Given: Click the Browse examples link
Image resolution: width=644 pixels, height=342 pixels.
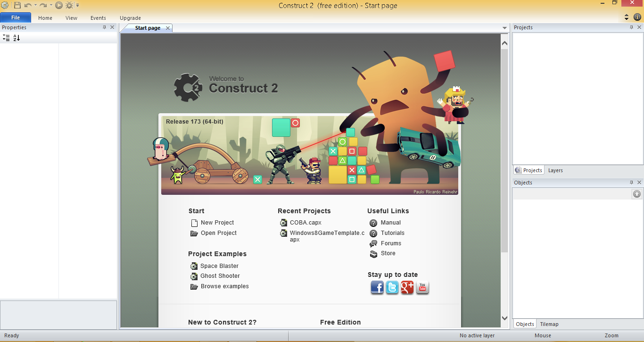Looking at the screenshot, I should pyautogui.click(x=225, y=286).
